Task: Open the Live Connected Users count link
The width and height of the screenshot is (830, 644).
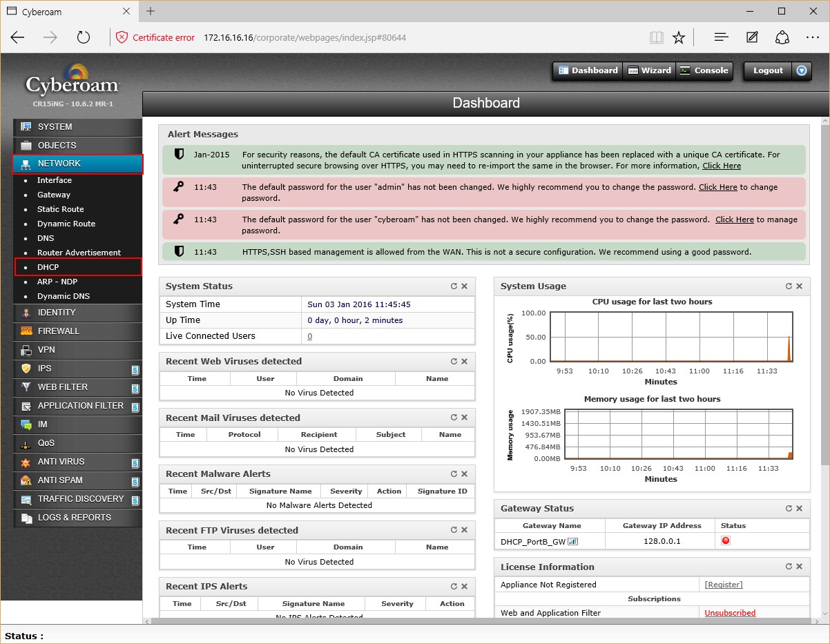Action: point(310,336)
